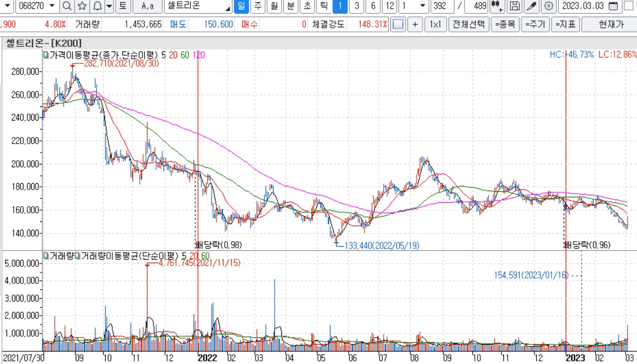Switch to 초 (second) chart period
The width and height of the screenshot is (637, 364).
click(307, 5)
